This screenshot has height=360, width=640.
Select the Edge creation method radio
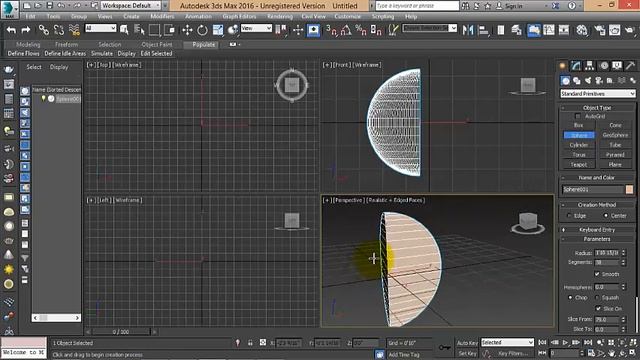click(x=569, y=216)
